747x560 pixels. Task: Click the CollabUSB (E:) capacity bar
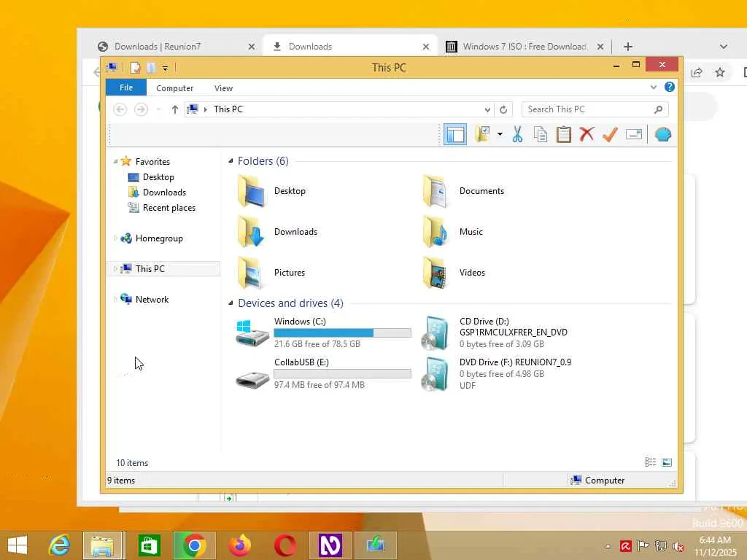[343, 374]
